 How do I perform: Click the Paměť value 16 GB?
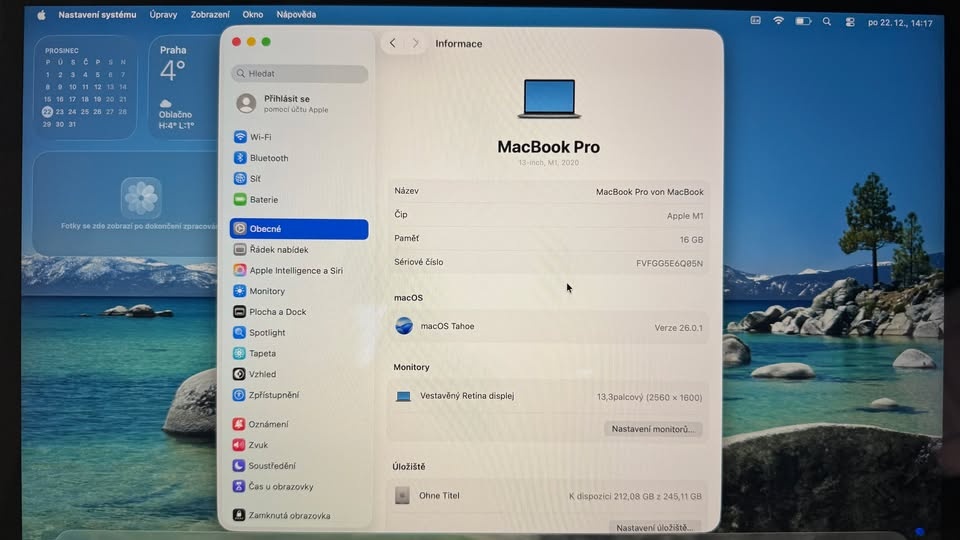pyautogui.click(x=691, y=239)
